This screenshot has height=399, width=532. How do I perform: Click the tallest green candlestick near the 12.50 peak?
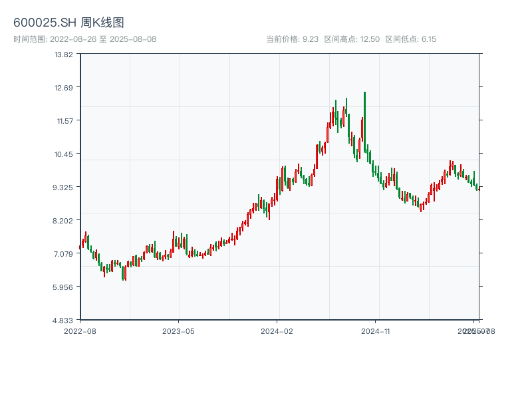[x=364, y=122]
